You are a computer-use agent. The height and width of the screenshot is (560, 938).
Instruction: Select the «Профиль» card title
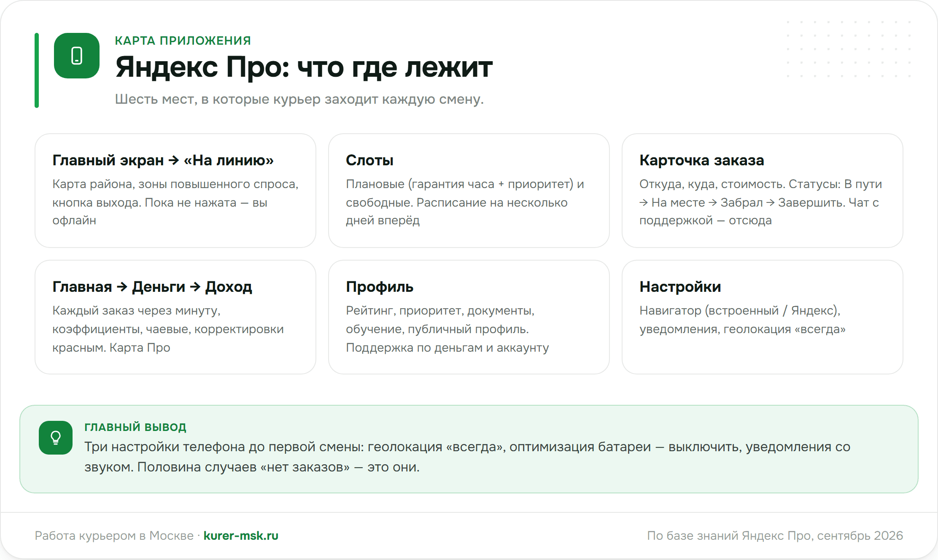tap(380, 287)
